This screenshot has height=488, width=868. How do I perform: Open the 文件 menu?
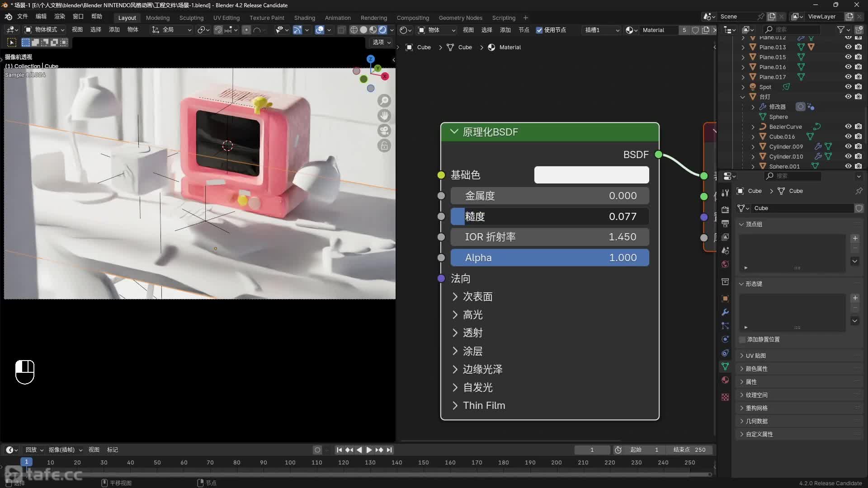pyautogui.click(x=23, y=17)
